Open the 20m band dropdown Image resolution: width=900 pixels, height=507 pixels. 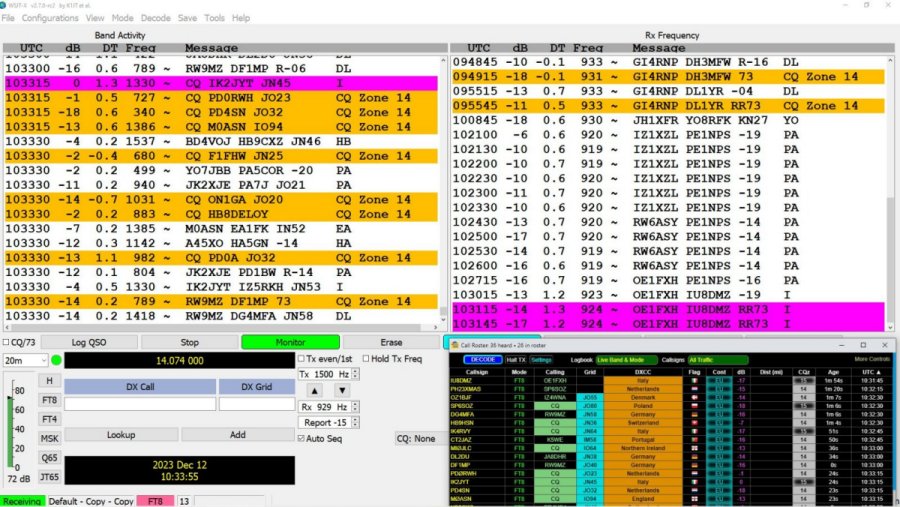tap(25, 361)
